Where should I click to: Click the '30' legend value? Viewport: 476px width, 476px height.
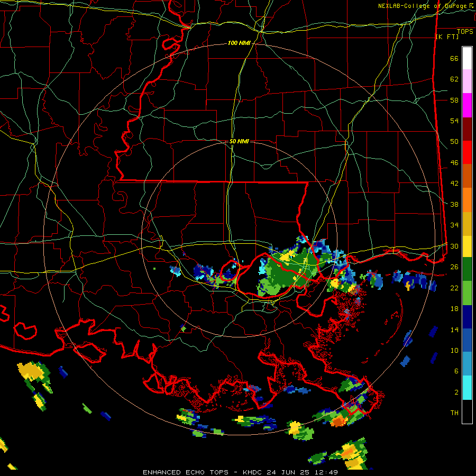coord(454,246)
